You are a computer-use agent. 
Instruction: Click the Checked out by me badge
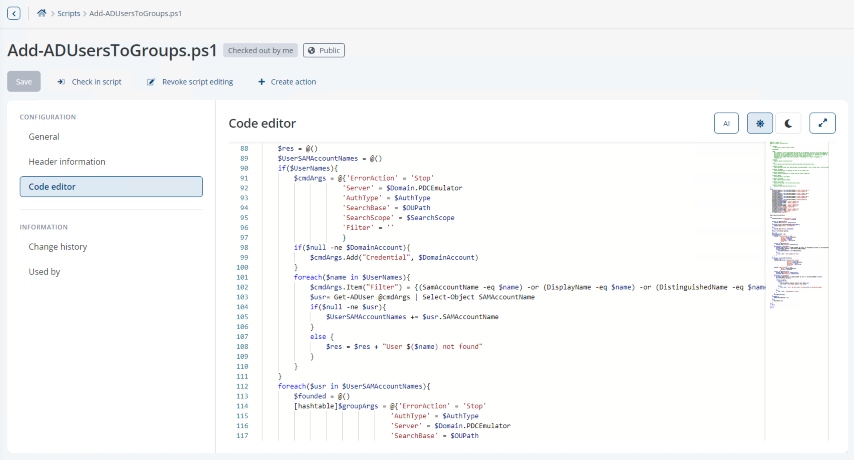pos(260,50)
